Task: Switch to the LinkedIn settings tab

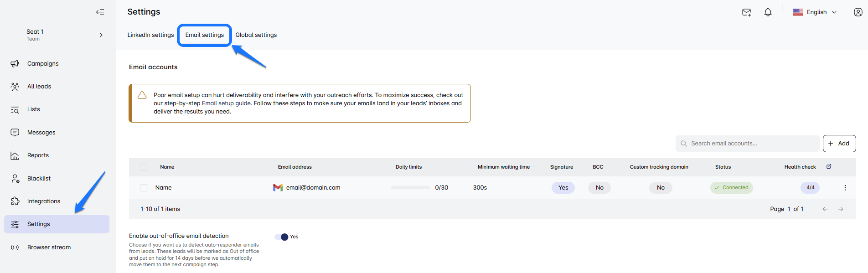Action: [x=150, y=35]
